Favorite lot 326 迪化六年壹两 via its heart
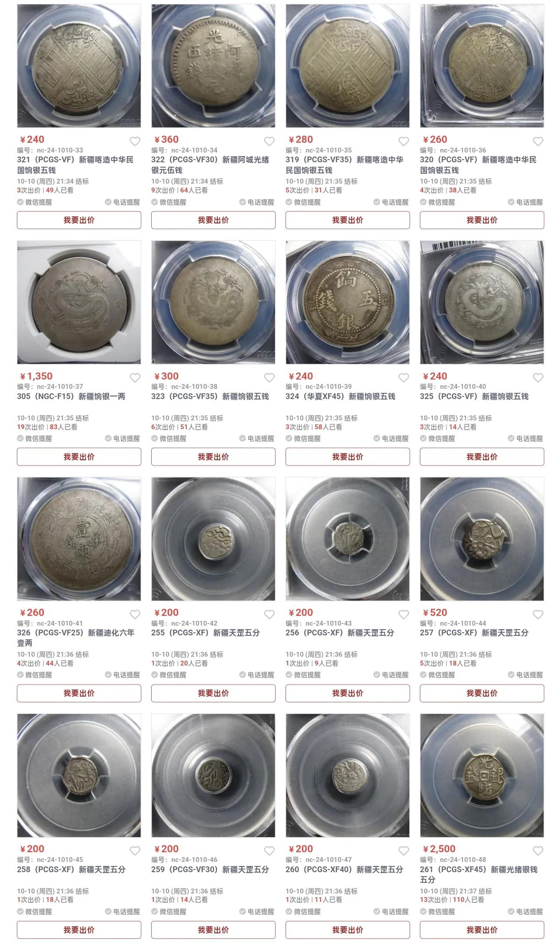Viewport: 560px width, 944px height. [135, 615]
